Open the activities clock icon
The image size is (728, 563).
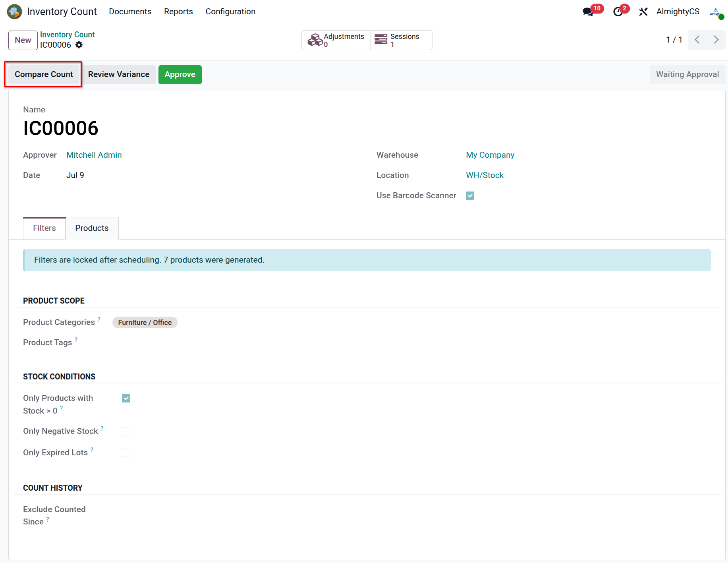pos(618,12)
